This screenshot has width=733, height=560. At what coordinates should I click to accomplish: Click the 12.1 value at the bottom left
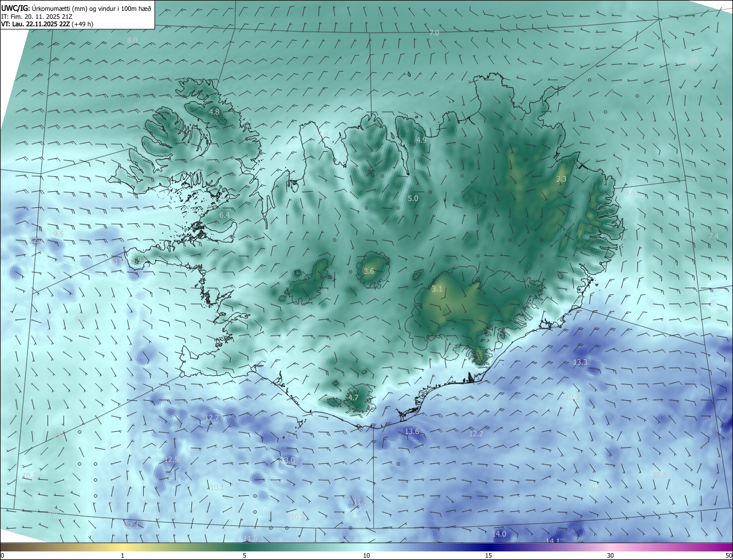tap(132, 525)
